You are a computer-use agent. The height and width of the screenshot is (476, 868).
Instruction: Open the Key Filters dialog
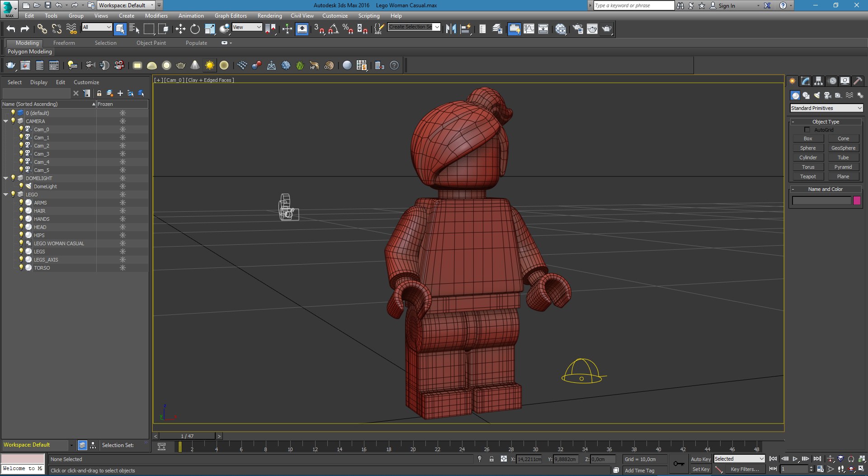(x=745, y=469)
